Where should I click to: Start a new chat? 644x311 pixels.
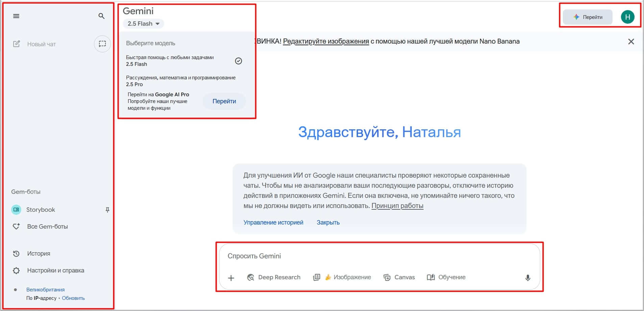pyautogui.click(x=34, y=44)
